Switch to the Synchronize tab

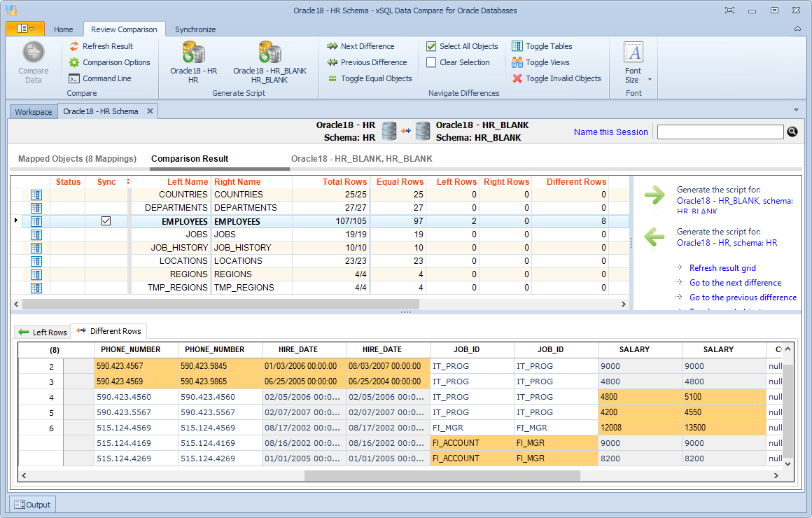point(195,29)
